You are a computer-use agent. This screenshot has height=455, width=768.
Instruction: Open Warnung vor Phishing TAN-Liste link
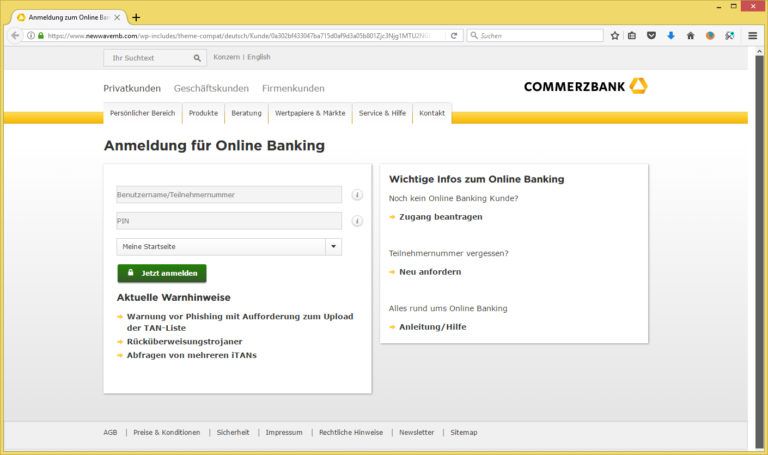(x=240, y=322)
